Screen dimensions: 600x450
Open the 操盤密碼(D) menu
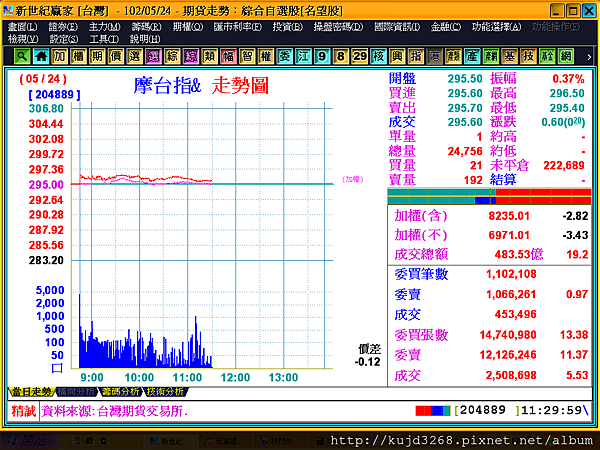339,27
